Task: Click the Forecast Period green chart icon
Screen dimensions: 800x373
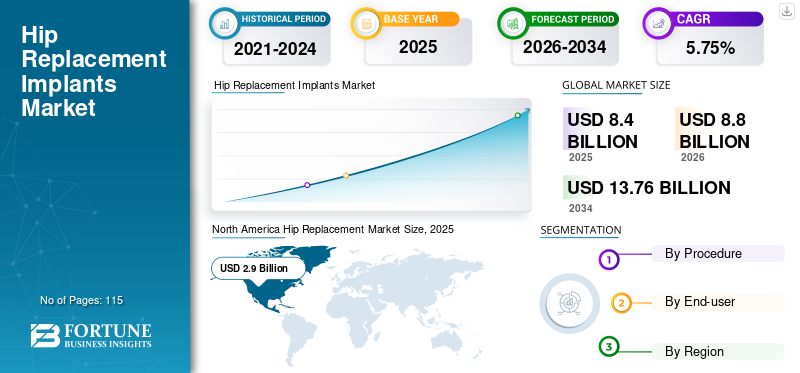Action: coord(512,23)
